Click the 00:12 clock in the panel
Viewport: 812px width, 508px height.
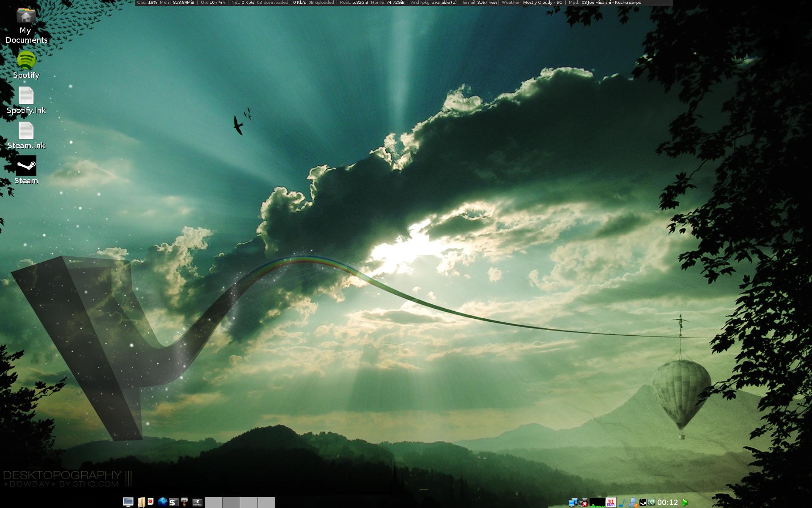pyautogui.click(x=668, y=502)
